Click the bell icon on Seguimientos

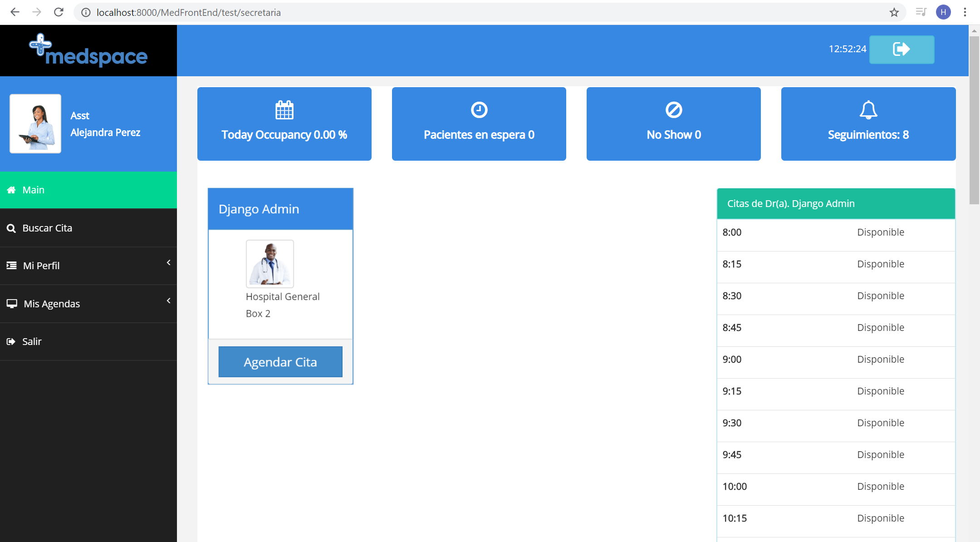pos(868,110)
